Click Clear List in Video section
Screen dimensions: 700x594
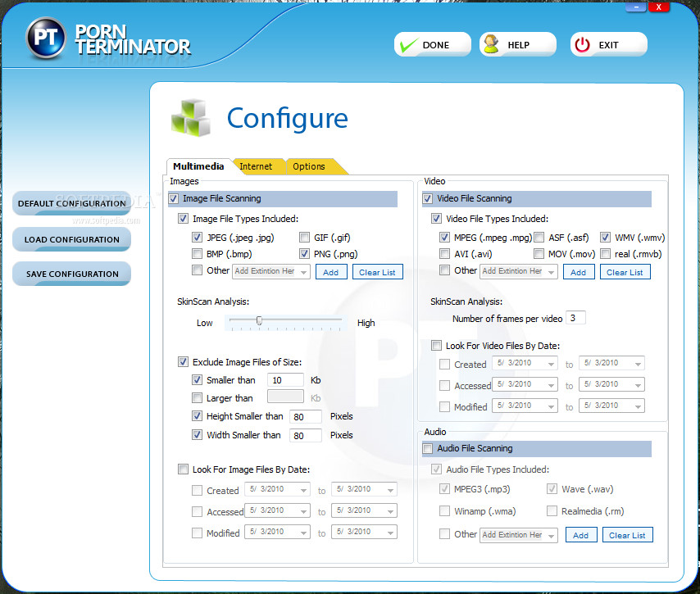click(x=625, y=272)
